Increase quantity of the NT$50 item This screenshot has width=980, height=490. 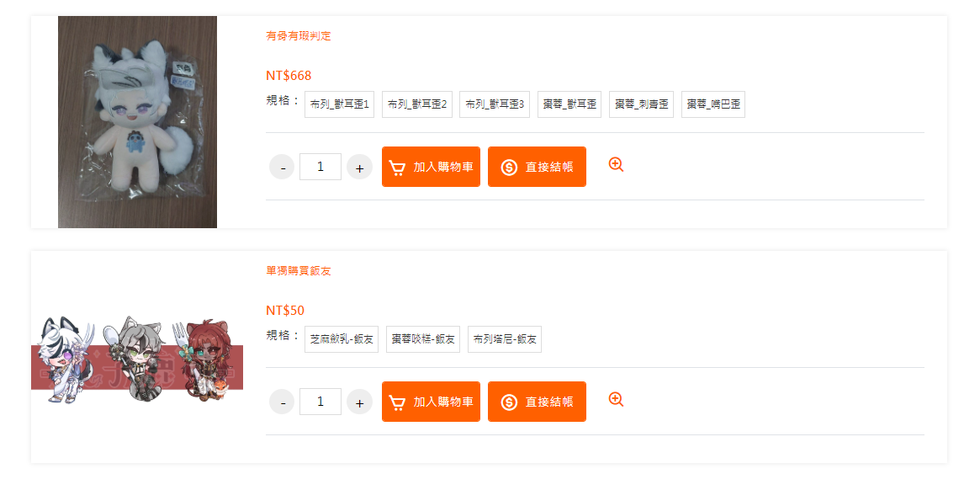pos(359,402)
